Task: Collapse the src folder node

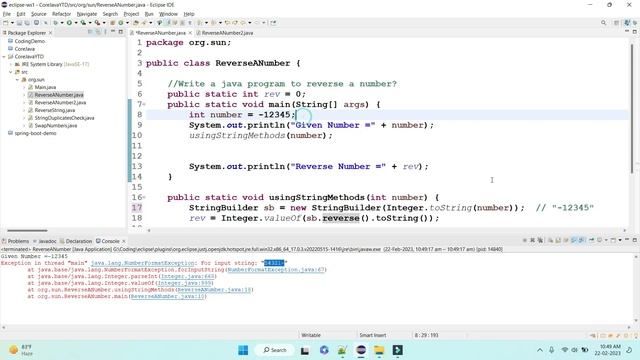Action: click(x=11, y=72)
